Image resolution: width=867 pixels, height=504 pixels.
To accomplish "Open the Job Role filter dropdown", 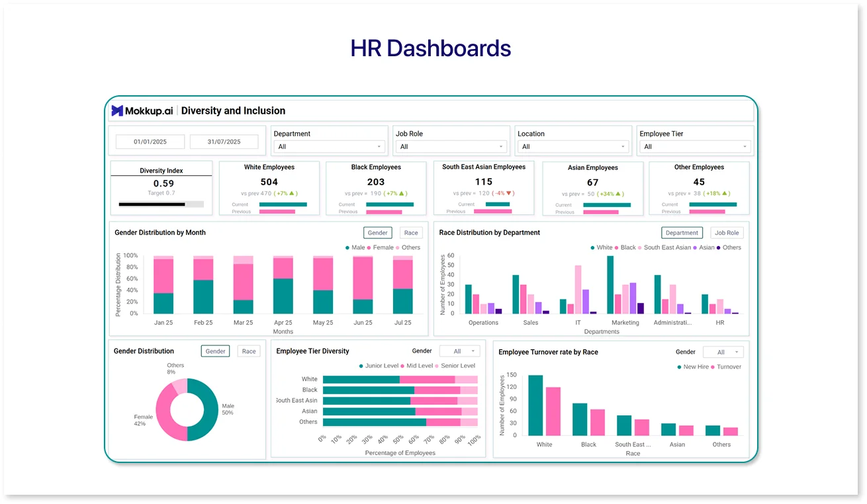I will (x=452, y=147).
